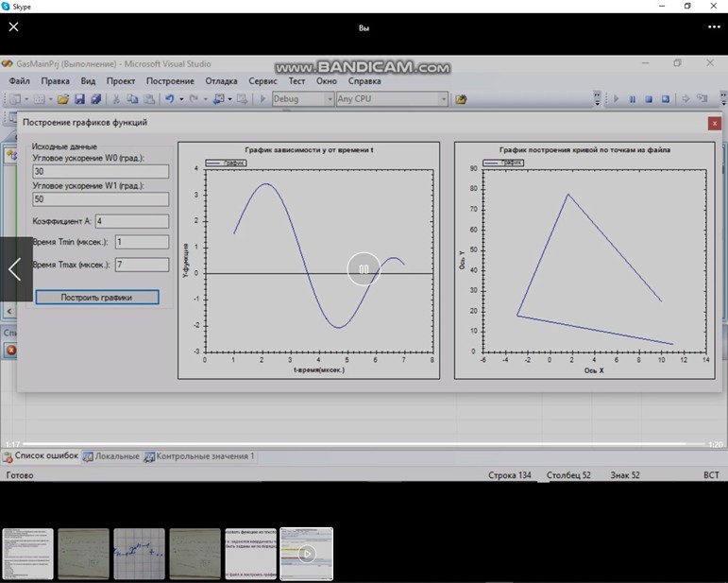
Task: Open the debug toolbar options overflow arrow
Action: 723,98
